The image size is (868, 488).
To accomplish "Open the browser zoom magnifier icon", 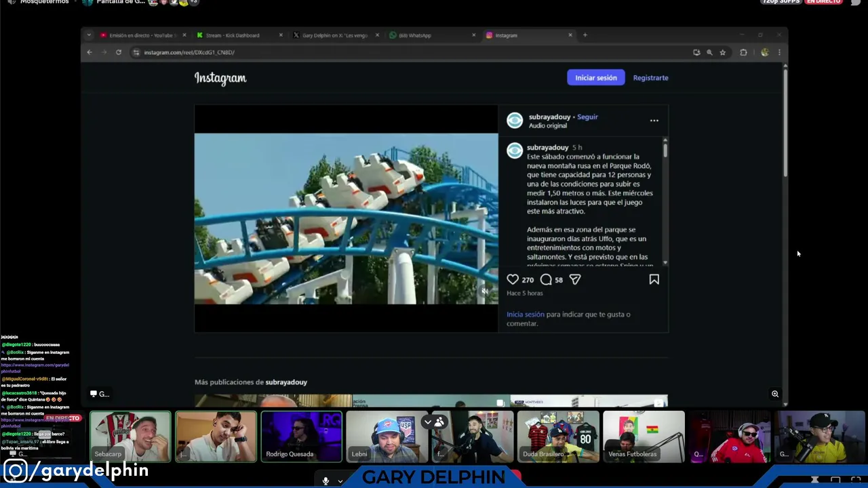I will coord(709,52).
